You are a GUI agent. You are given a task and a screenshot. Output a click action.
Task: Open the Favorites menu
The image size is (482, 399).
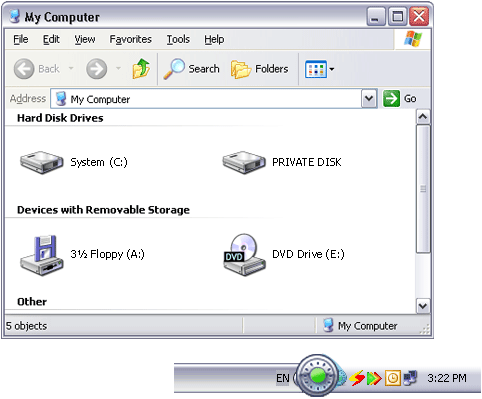tap(131, 39)
